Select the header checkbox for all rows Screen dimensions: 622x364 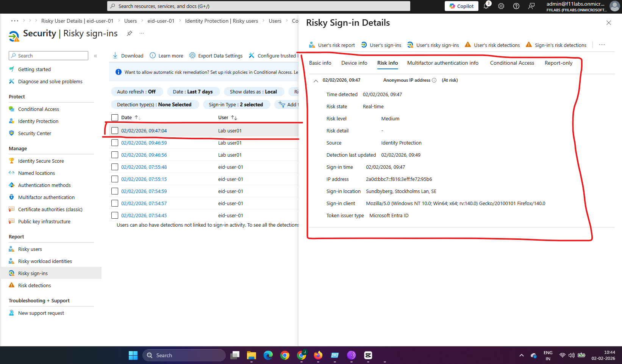(115, 117)
